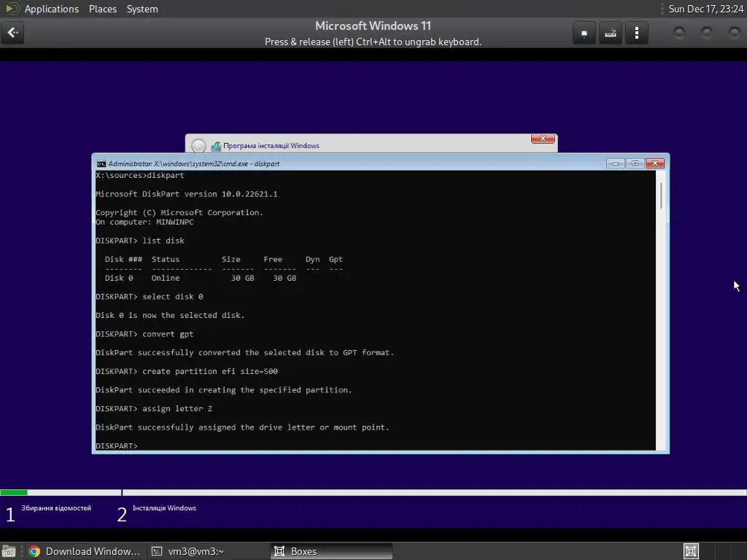Click the 'list disk' command line
The image size is (747, 560).
pyautogui.click(x=140, y=241)
